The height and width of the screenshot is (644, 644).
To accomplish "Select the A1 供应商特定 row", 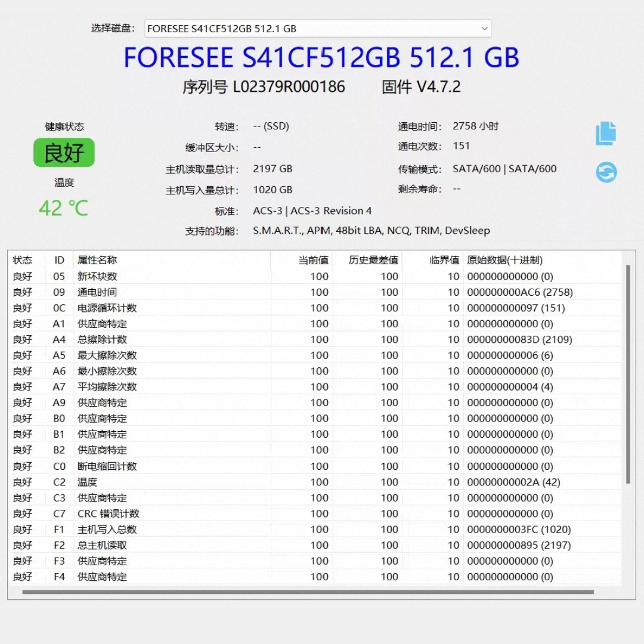I will [x=315, y=324].
